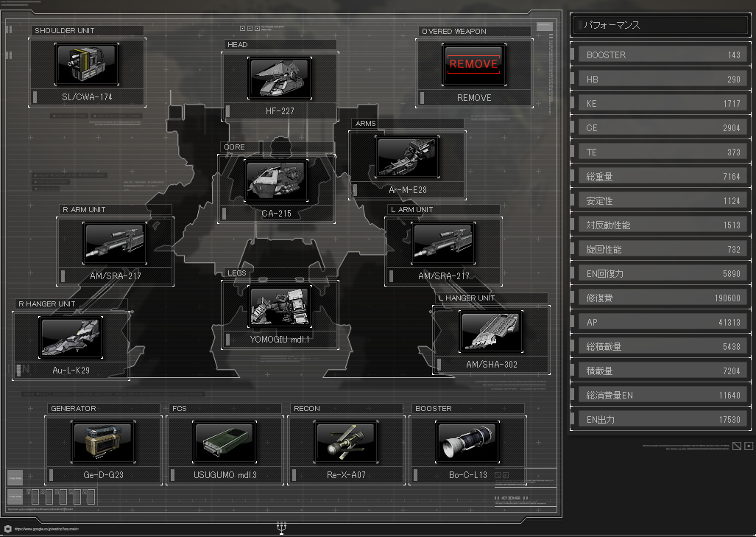The image size is (756, 537).
Task: Select the L ARM UNIT rifle image
Action: (x=443, y=243)
